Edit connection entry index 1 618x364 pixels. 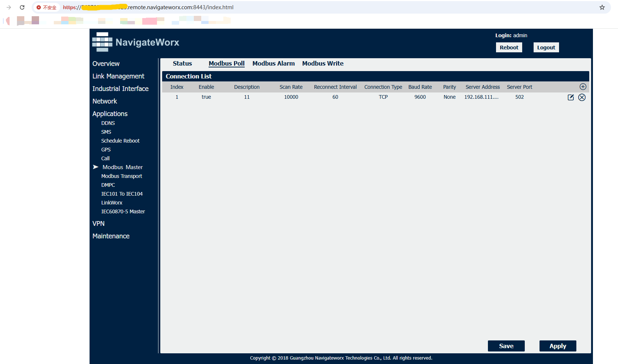click(570, 97)
